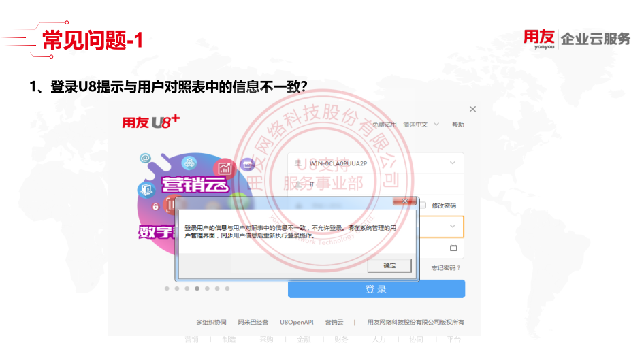Viewport: 644px width, 362px height.
Task: Click the blue computer icon in the banner
Action: point(146,190)
